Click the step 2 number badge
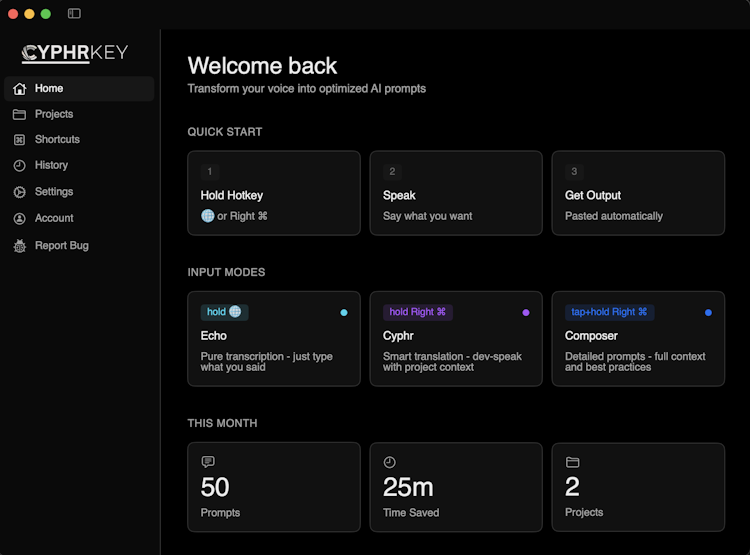This screenshot has height=555, width=750. tap(392, 171)
